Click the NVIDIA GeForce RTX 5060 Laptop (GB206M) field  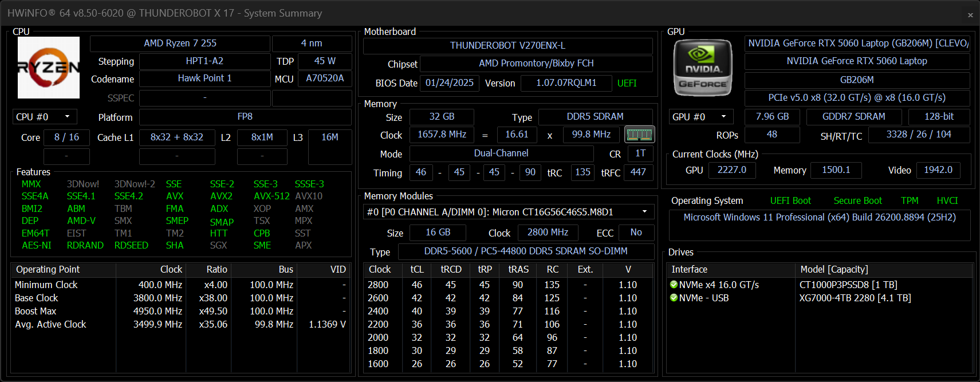point(857,44)
